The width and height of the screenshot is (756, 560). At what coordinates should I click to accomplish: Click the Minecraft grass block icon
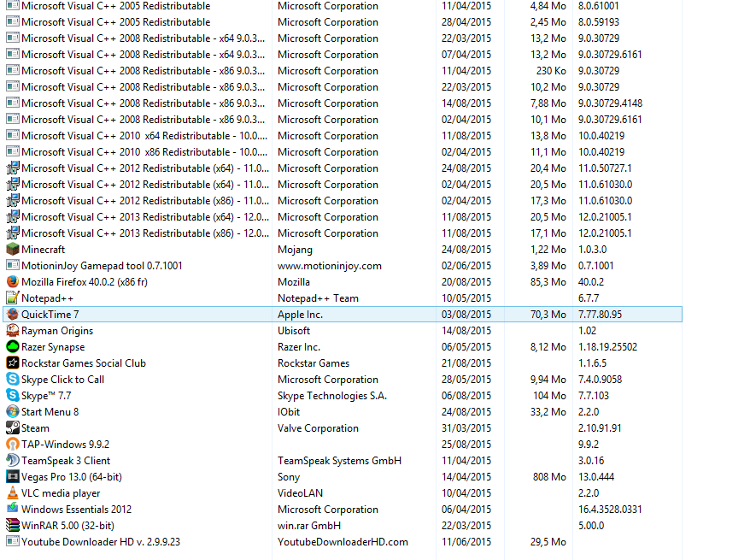pos(13,250)
